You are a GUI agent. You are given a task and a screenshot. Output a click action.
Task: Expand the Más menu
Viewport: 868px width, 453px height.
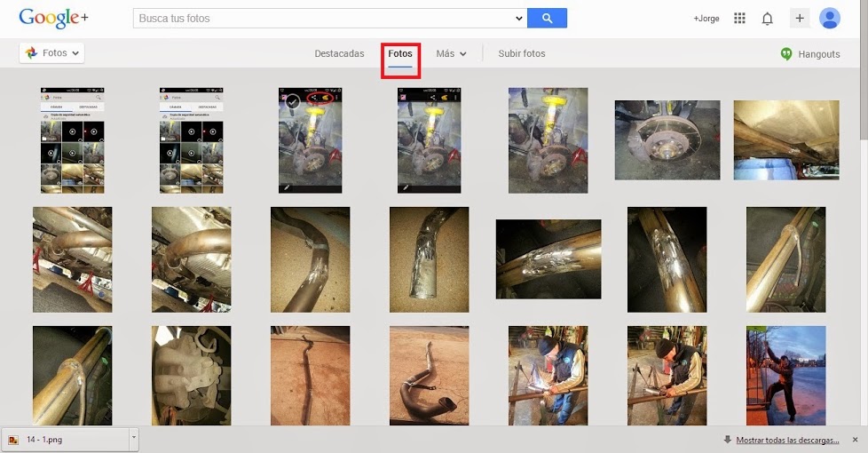click(451, 54)
